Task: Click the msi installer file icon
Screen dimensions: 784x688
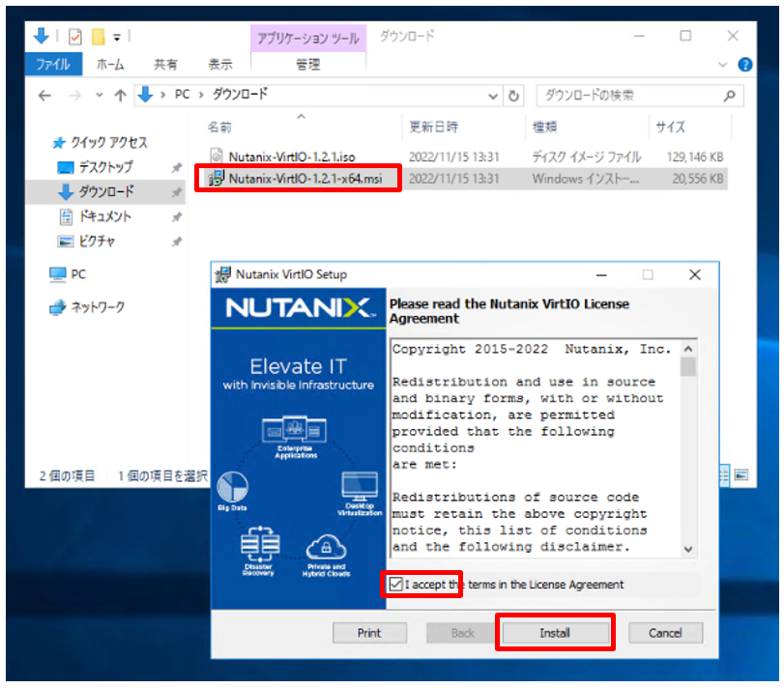Action: [x=216, y=178]
